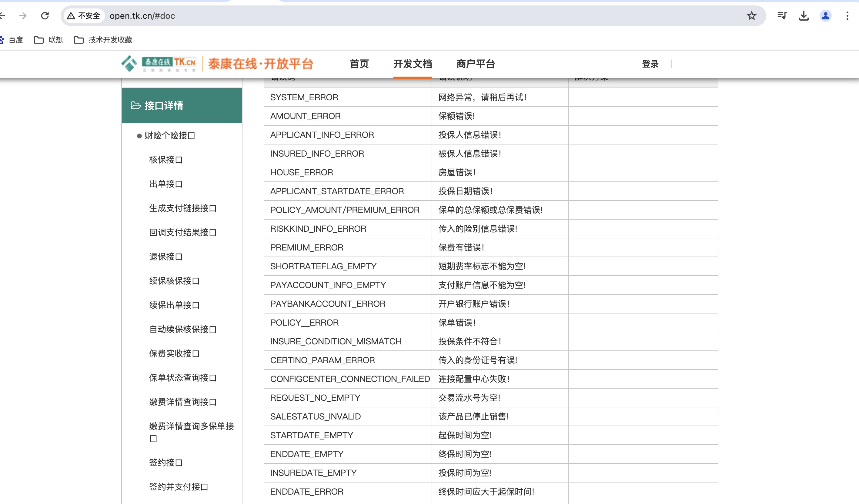
Task: Open the 保费实收接口 sidebar item
Action: point(174,353)
